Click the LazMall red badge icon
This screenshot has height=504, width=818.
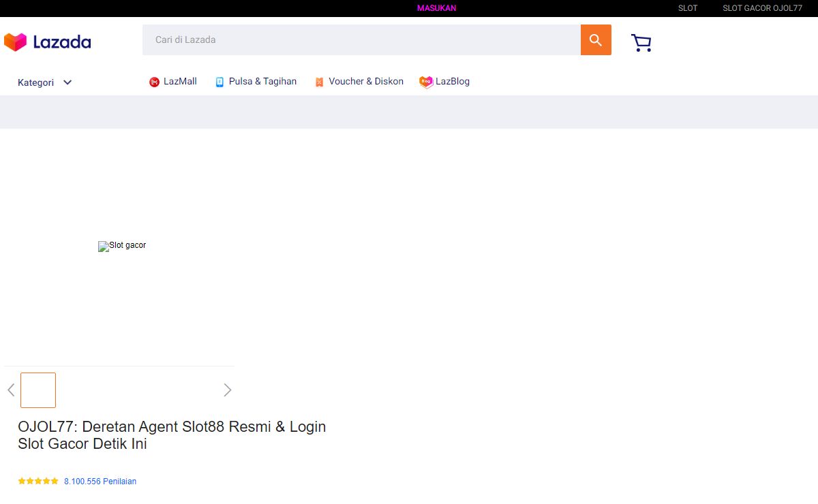[154, 82]
